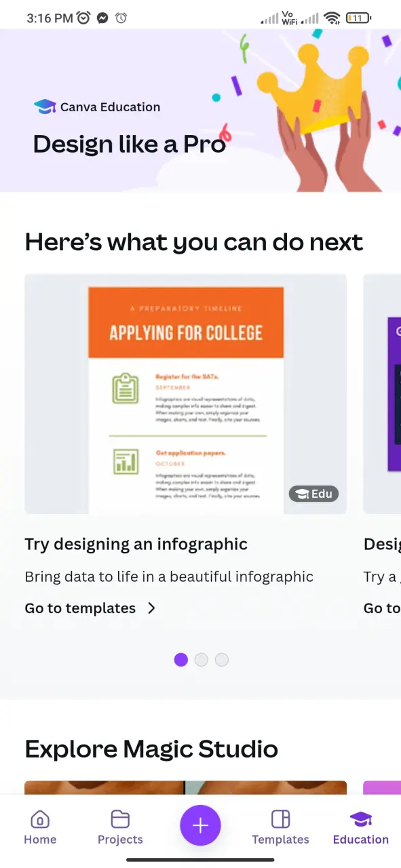Select the first carousel page dot
The image size is (401, 868).
(180, 659)
